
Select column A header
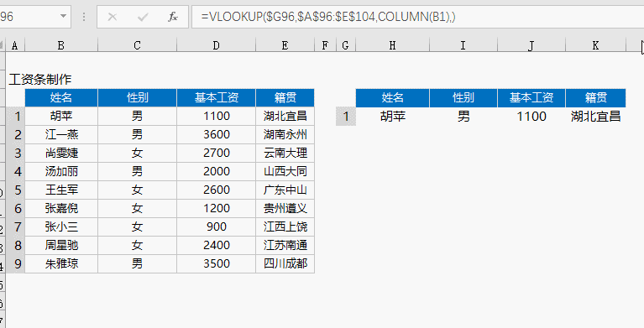coord(15,45)
